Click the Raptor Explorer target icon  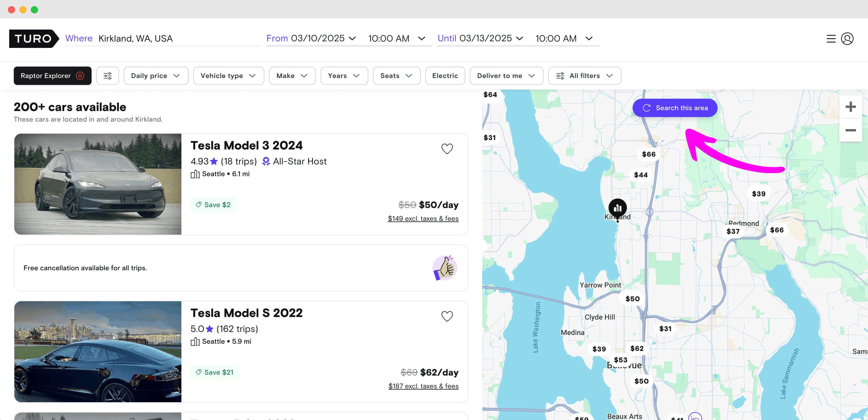(80, 76)
